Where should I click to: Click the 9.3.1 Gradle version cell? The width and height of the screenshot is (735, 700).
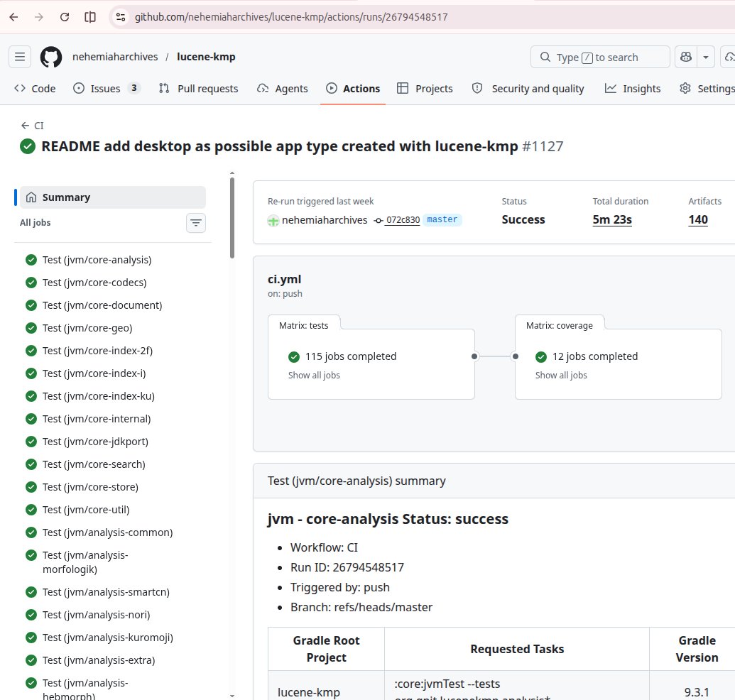coord(693,686)
